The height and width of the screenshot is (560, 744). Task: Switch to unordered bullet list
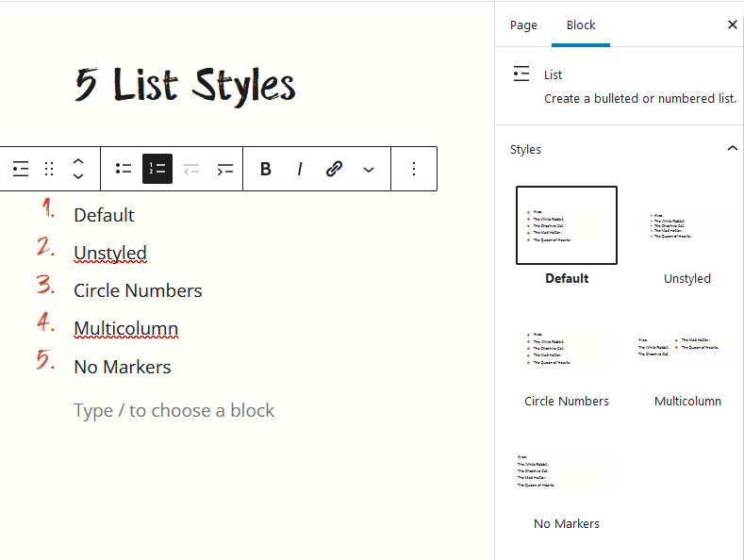(124, 169)
